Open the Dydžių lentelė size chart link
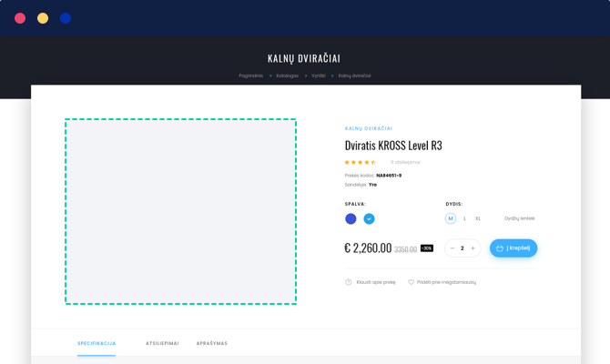Viewport: 610px width, 364px height. coord(519,218)
